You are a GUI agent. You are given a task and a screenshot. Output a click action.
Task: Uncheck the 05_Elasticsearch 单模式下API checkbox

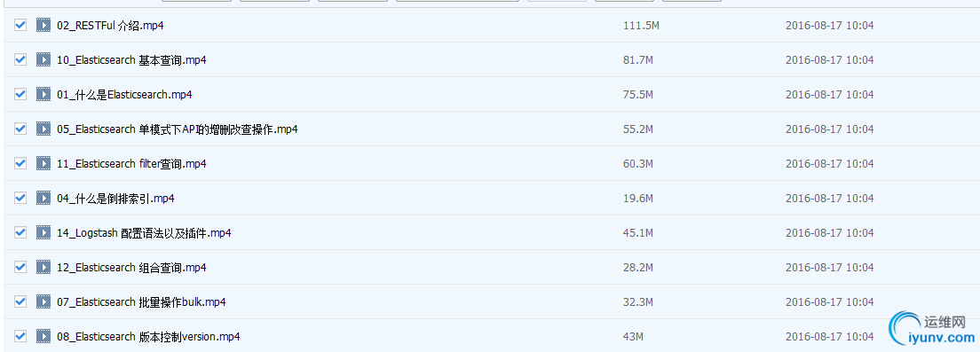coord(20,129)
